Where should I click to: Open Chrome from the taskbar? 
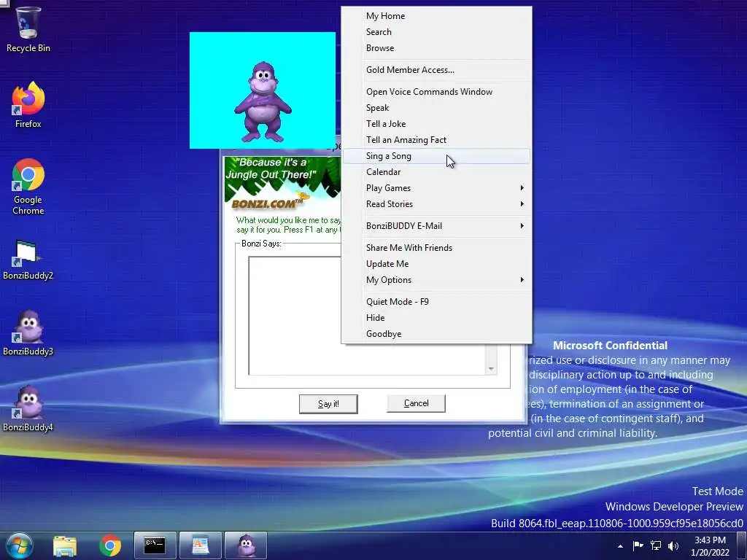pos(110,545)
